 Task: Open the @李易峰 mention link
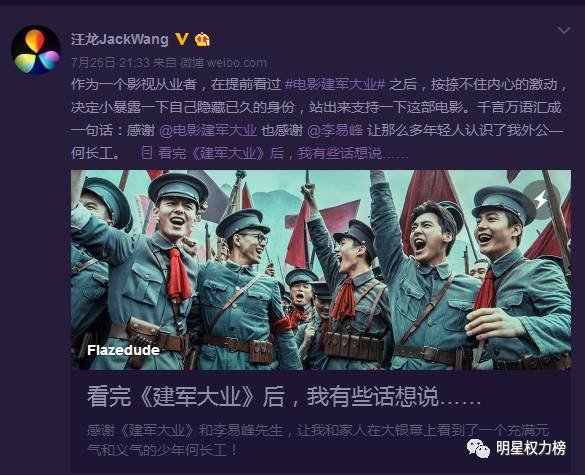335,131
